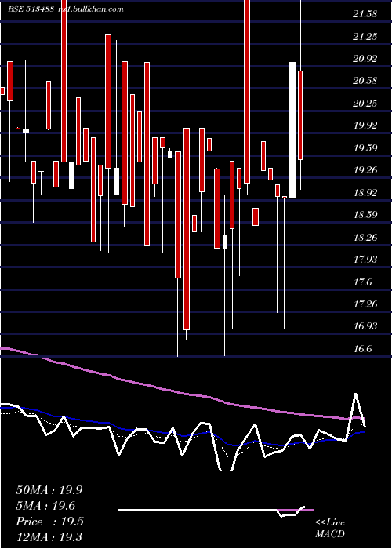Screen dimensions: 392x549
Task: Click the 20.92 price axis label
Action: [x=365, y=59]
